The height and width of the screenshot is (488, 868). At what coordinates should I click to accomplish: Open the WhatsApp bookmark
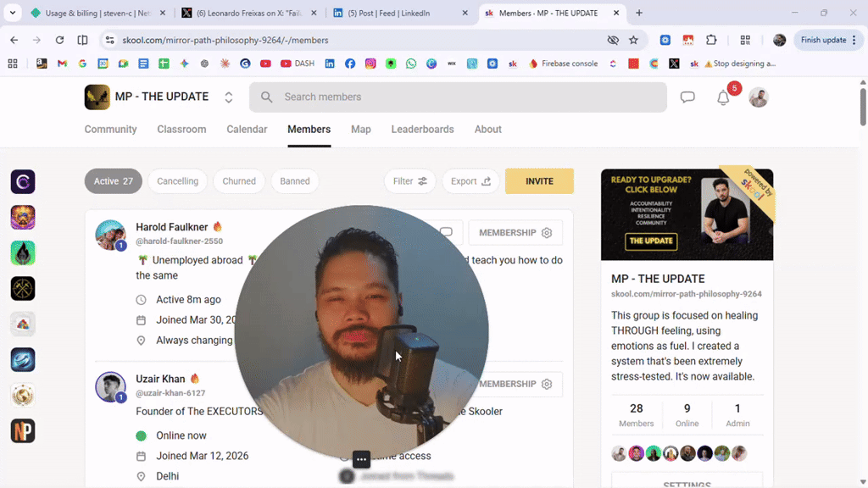(411, 64)
